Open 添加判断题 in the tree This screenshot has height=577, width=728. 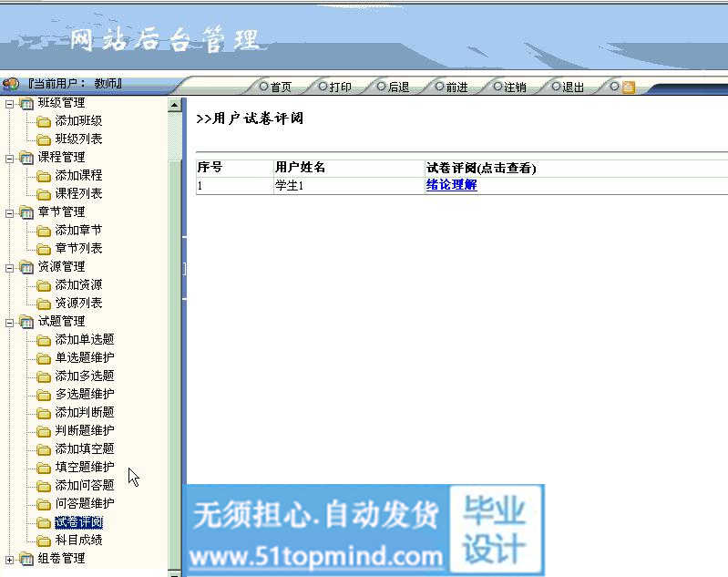pyautogui.click(x=85, y=412)
